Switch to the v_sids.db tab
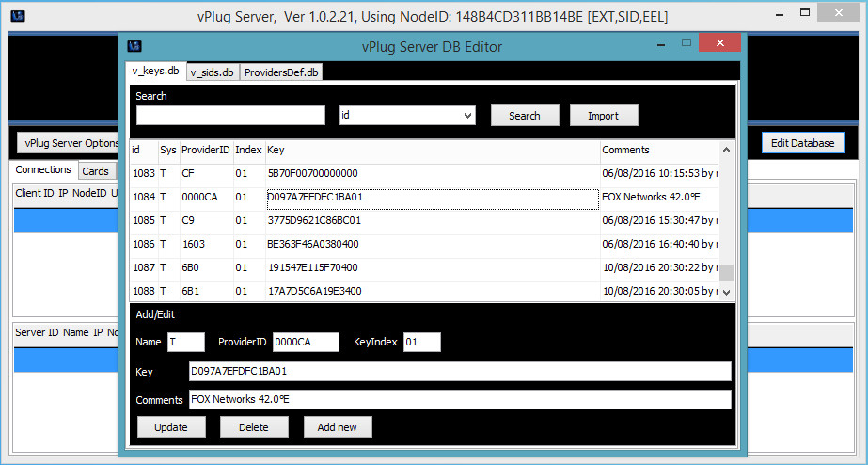868x465 pixels. point(212,72)
